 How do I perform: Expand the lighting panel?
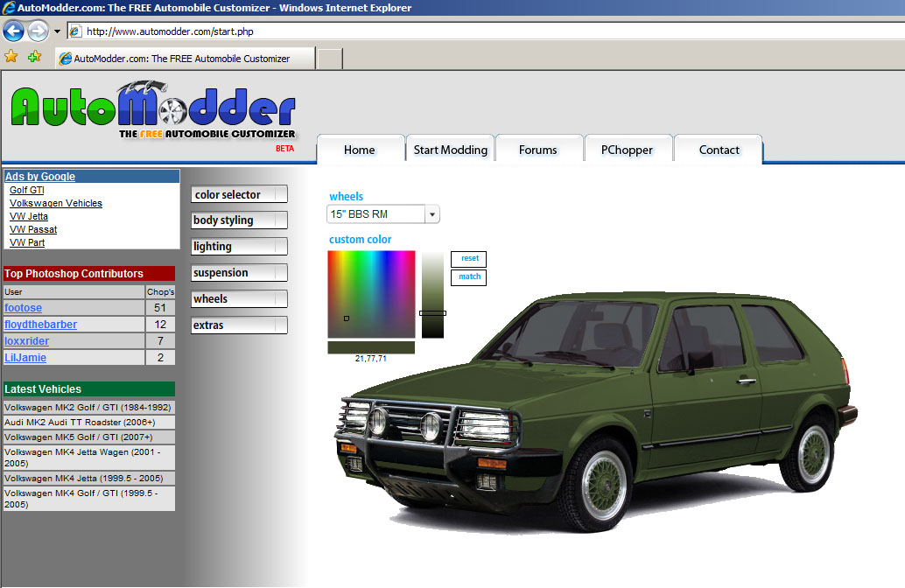239,247
